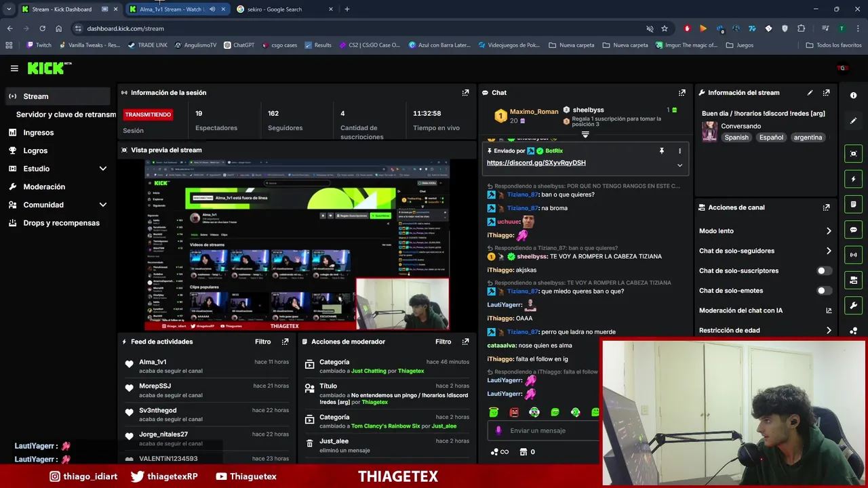Open Filtro in Feed de actividades
Screen dimensions: 868x488
pyautogui.click(x=262, y=342)
